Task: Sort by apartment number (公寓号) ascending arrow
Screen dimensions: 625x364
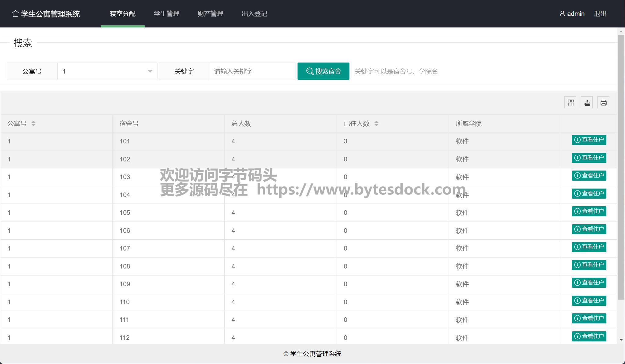Action: click(33, 122)
